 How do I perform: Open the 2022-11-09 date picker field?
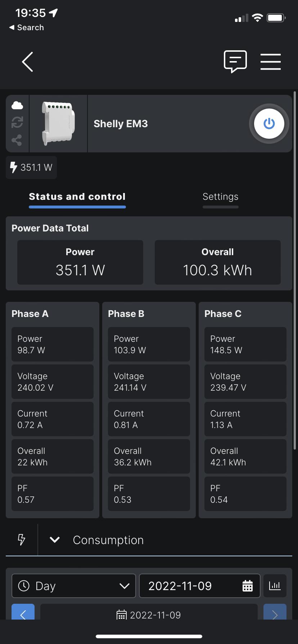click(x=199, y=586)
